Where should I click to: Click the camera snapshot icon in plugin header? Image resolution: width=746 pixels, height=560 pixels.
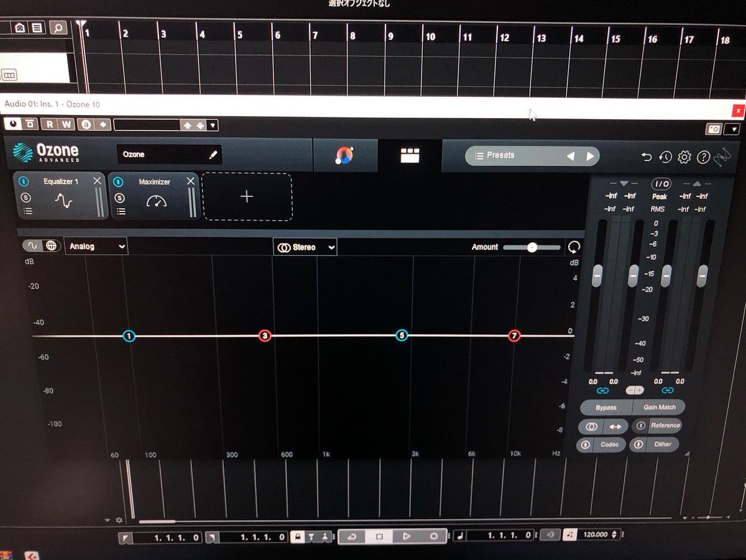click(x=713, y=129)
